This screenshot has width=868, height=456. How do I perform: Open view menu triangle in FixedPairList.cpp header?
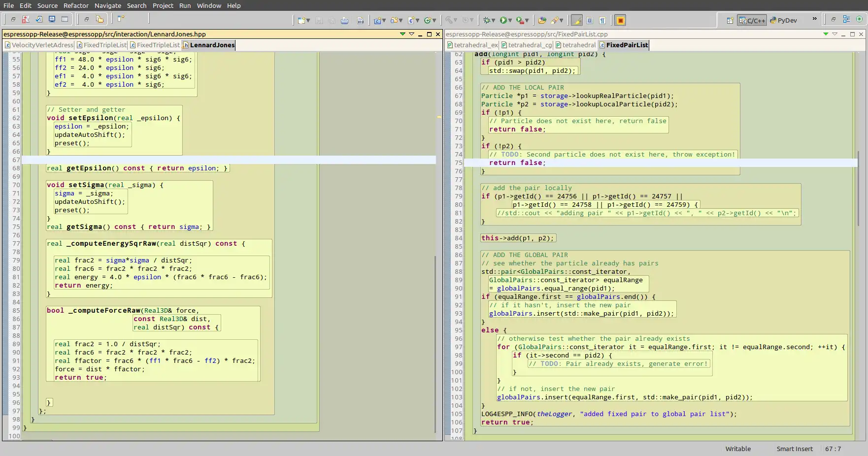coord(835,34)
